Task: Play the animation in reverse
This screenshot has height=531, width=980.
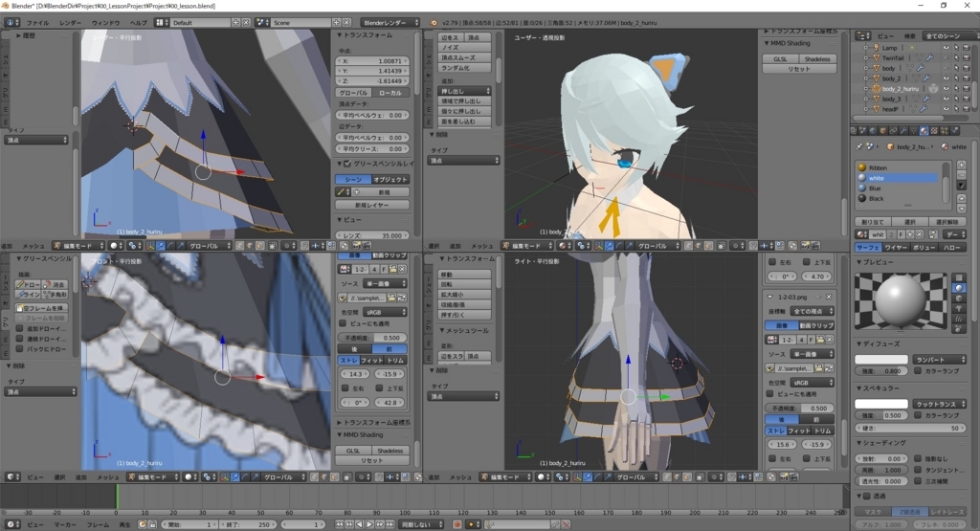Action: 360,524
